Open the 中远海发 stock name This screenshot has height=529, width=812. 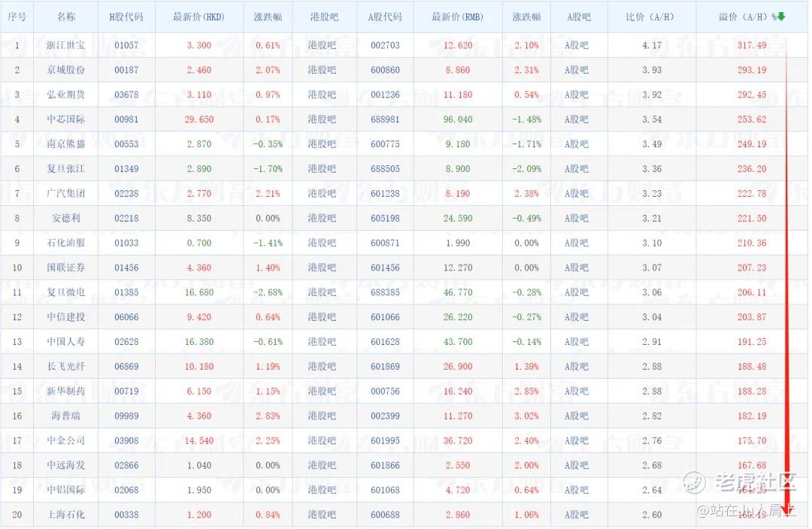click(x=65, y=465)
